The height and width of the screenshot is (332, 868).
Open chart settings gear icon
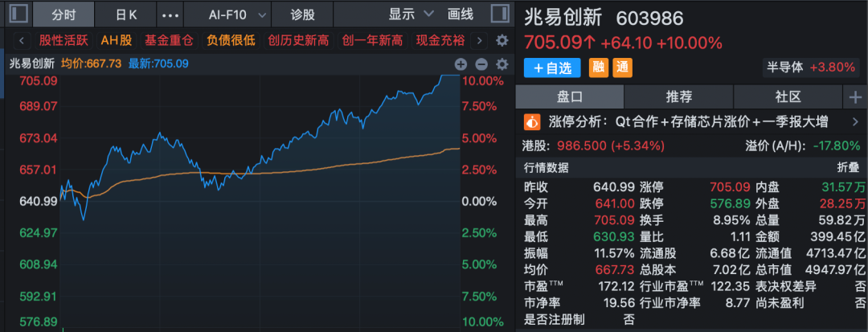pos(502,64)
